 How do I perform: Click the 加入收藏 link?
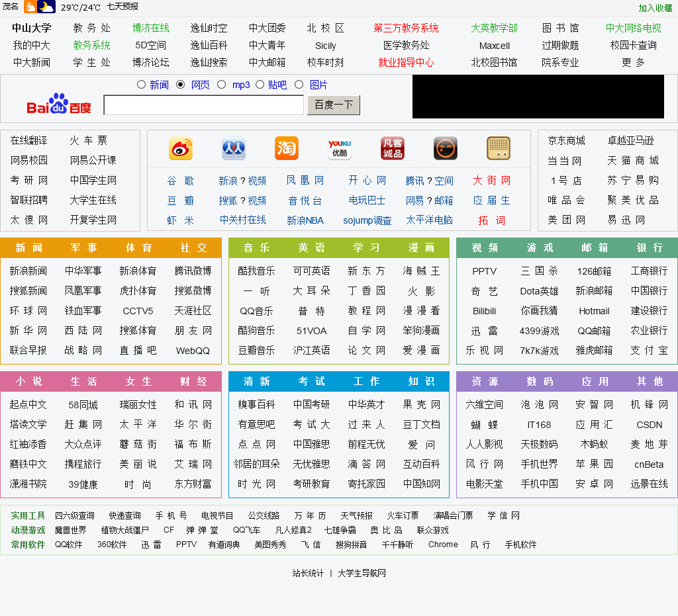[x=655, y=8]
